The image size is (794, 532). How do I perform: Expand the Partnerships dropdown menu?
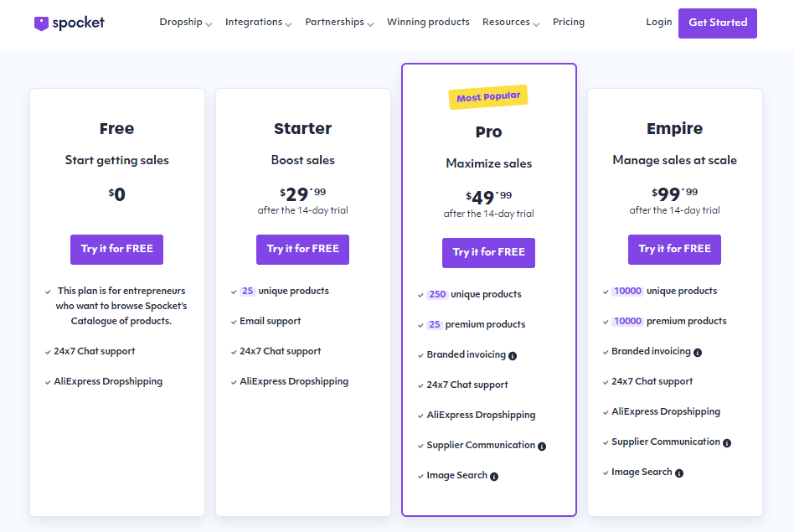tap(339, 23)
